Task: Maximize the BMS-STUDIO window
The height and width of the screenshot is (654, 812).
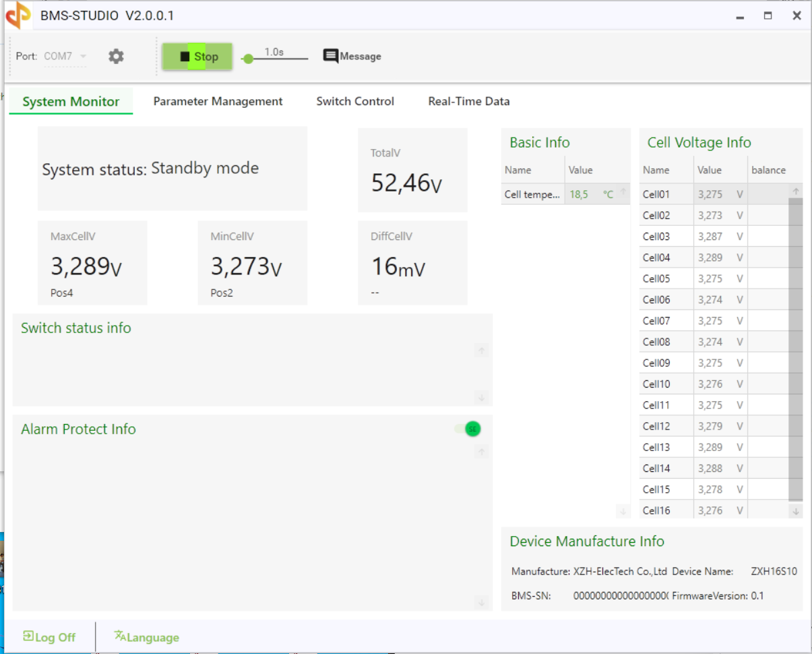Action: 768,16
